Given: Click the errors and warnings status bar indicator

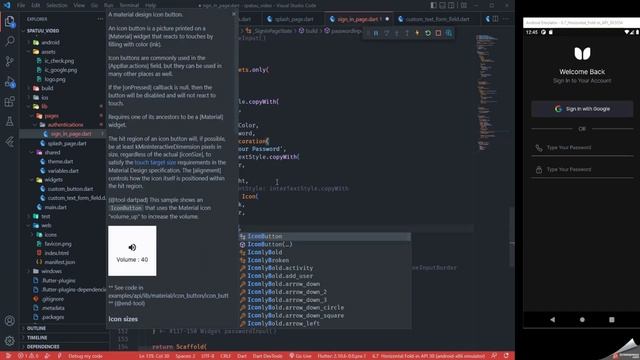Looking at the screenshot, I should click(28, 356).
